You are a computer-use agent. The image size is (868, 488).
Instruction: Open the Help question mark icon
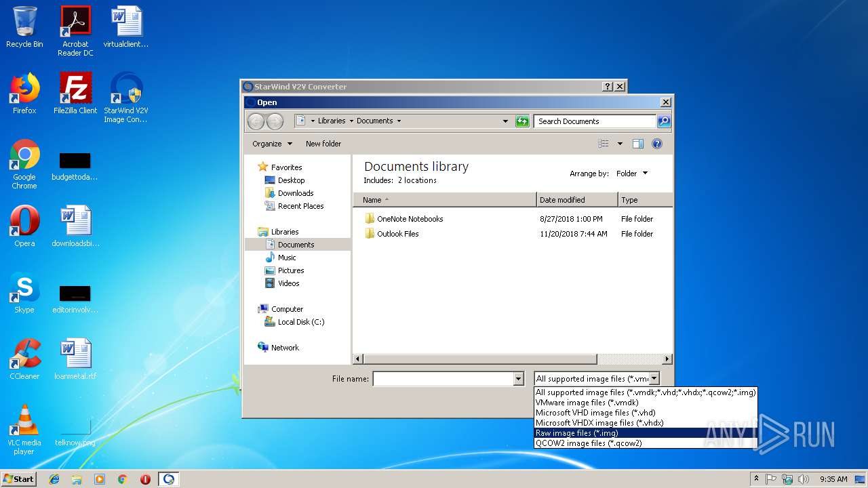click(x=656, y=144)
